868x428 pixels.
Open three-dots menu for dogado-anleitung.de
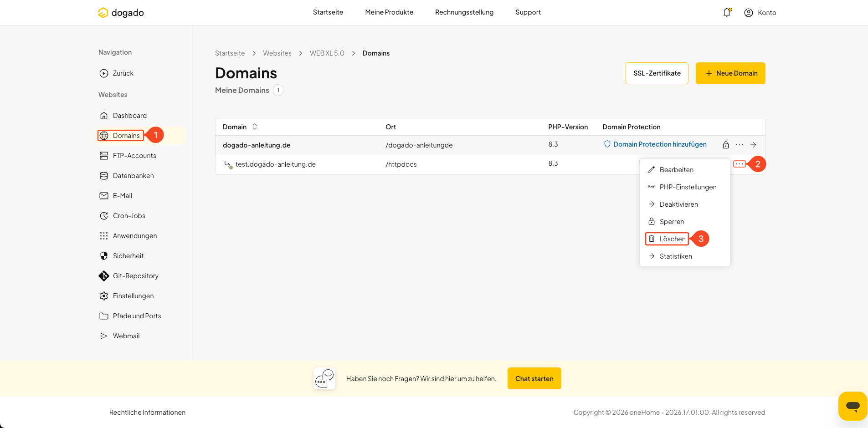pyautogui.click(x=740, y=145)
